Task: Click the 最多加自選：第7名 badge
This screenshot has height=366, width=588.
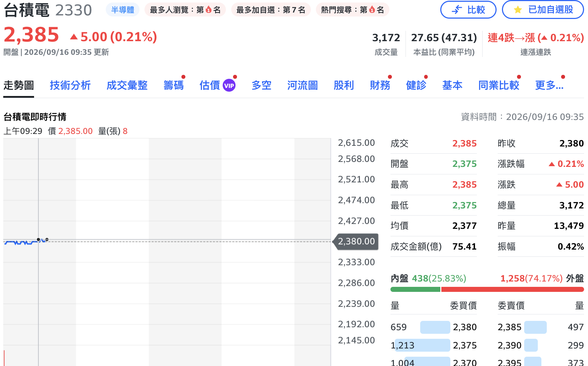Action: pos(271,10)
